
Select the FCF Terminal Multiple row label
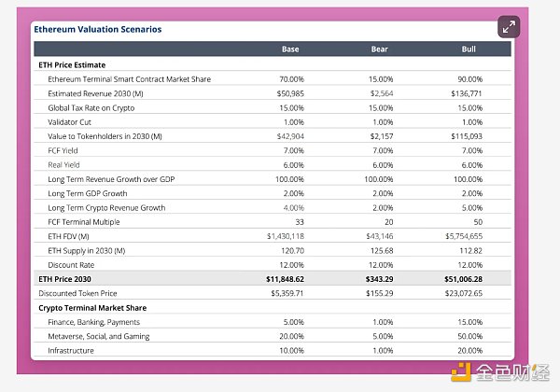(90, 222)
